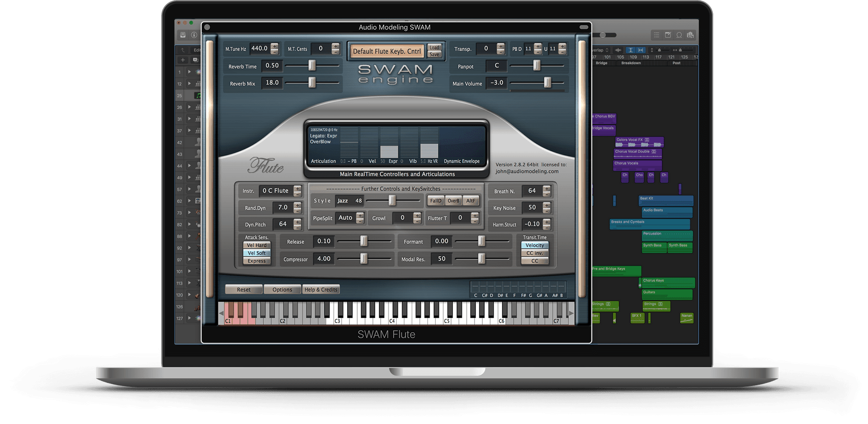Expand track 12 disclosure triangle in Logic
868x424 pixels.
[x=189, y=84]
